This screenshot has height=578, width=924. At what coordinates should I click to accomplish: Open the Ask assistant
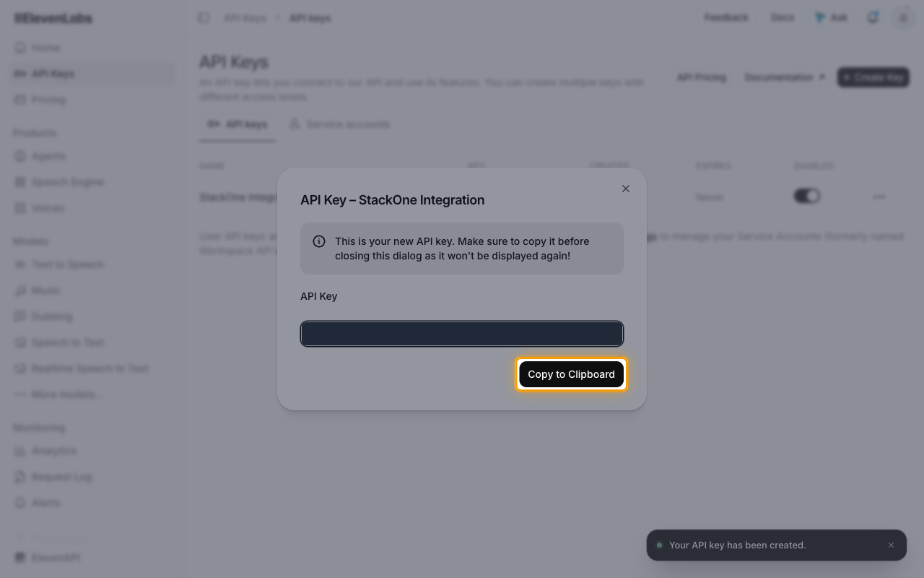(831, 17)
